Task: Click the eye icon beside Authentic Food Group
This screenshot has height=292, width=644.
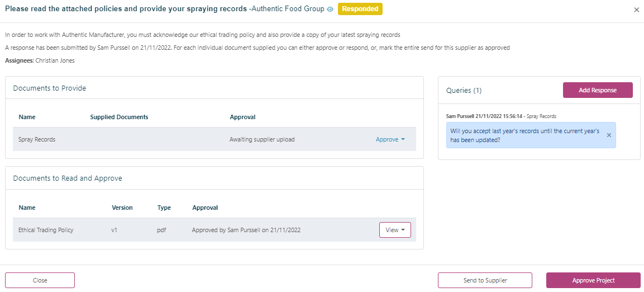Action: [330, 10]
